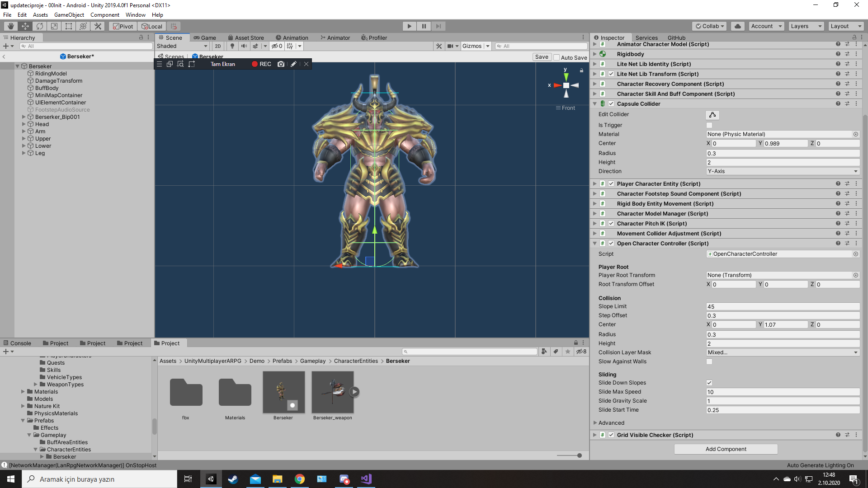Collapse the Berserker_Bip001 hierarchy item
The height and width of the screenshot is (488, 868).
24,117
